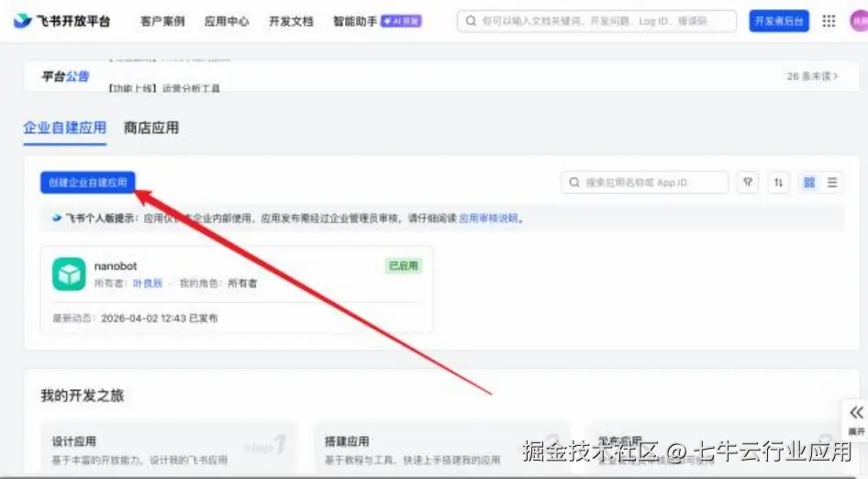Open the user avatar menu
Viewport: 868px width, 479px height.
pyautogui.click(x=859, y=21)
